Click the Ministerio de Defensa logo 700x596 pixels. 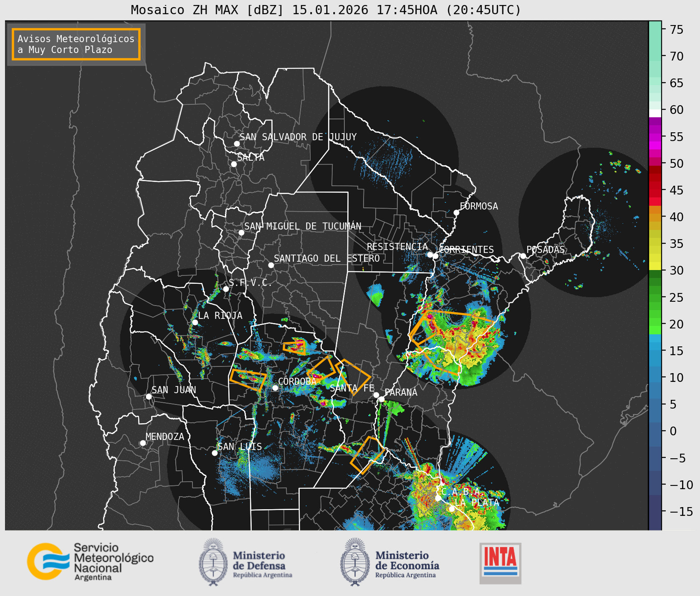click(x=245, y=562)
